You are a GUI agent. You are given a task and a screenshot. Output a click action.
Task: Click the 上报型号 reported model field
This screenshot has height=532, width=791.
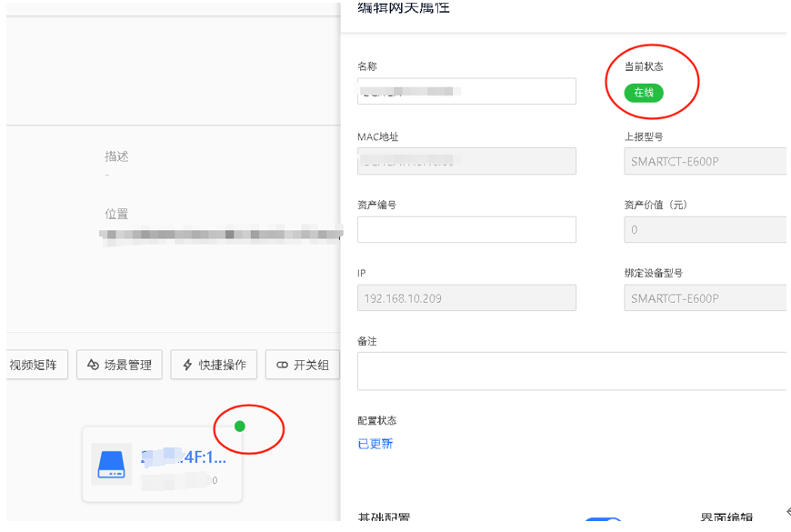point(705,161)
